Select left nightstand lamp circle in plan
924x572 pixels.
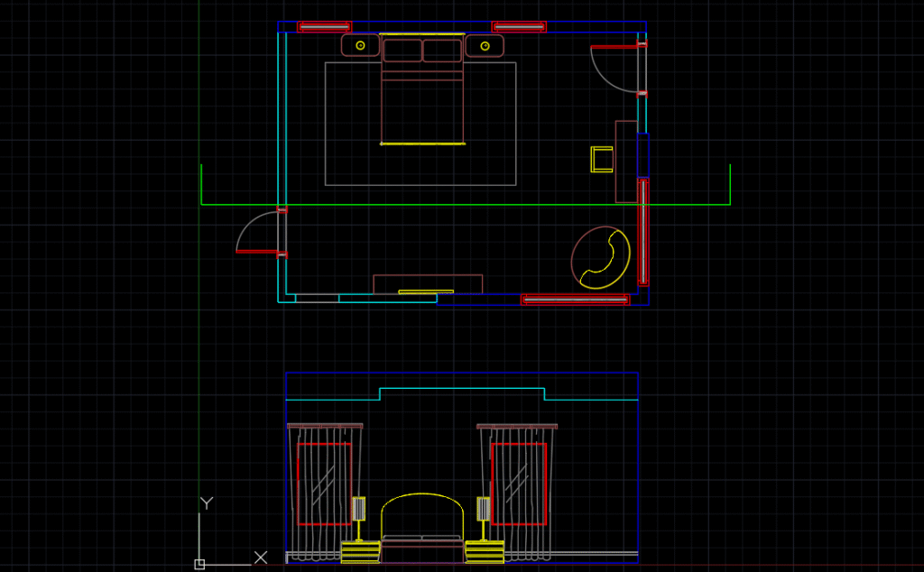click(360, 45)
